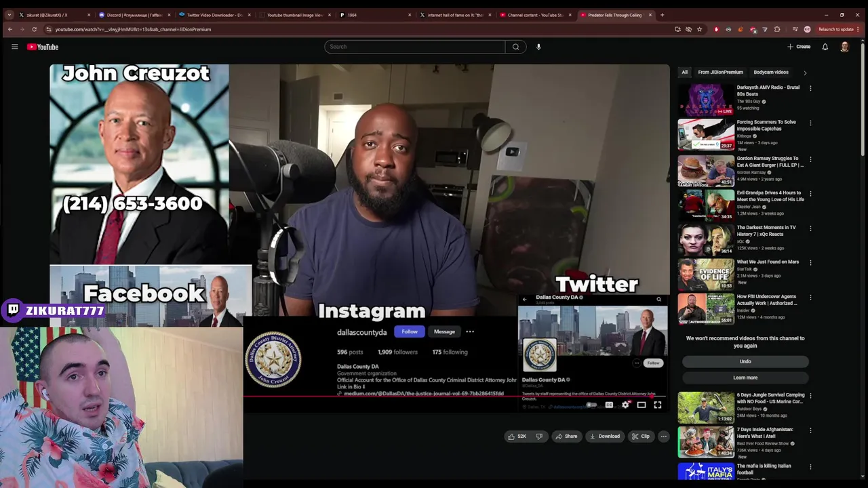Viewport: 868px width, 488px height.
Task: Go to YouTube home via logo
Action: [x=43, y=47]
